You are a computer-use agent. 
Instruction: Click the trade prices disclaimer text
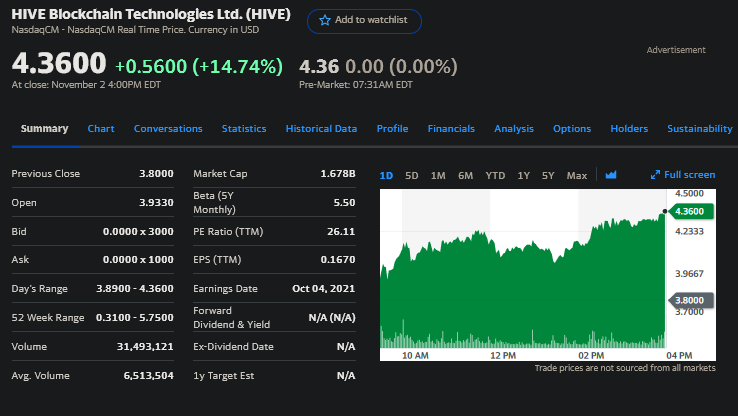pos(625,368)
